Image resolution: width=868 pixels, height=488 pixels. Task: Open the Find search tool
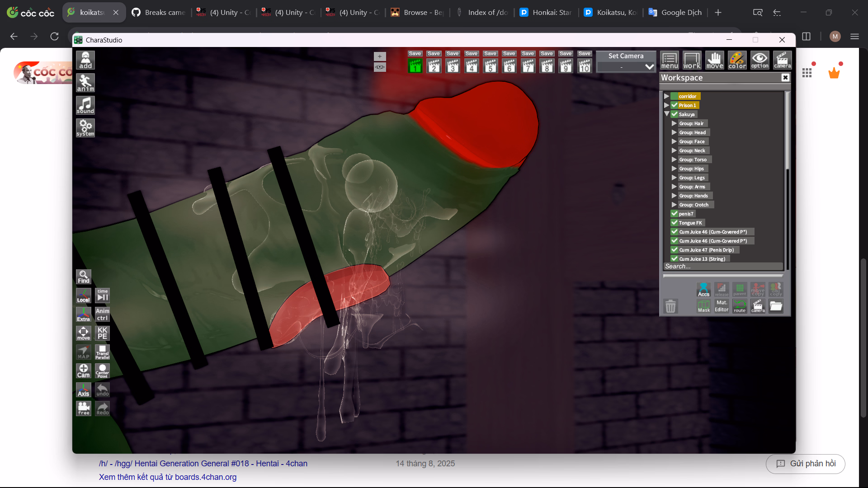pyautogui.click(x=84, y=277)
